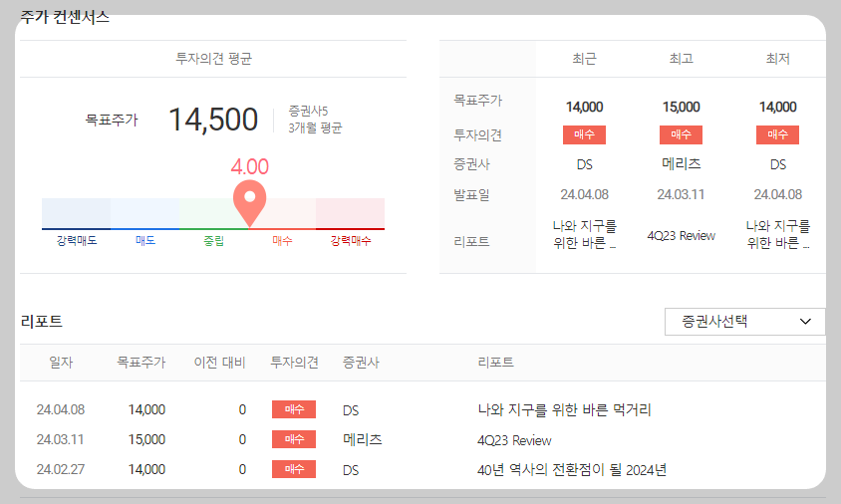Screen dimensions: 841x504
Task: Click the 중립 segment of the rating bar
Action: (x=213, y=213)
